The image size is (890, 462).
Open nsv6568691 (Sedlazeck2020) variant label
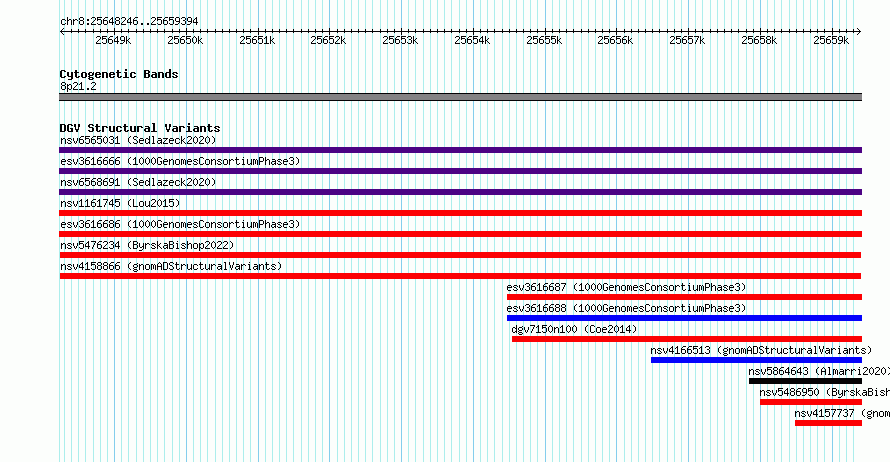click(x=138, y=182)
